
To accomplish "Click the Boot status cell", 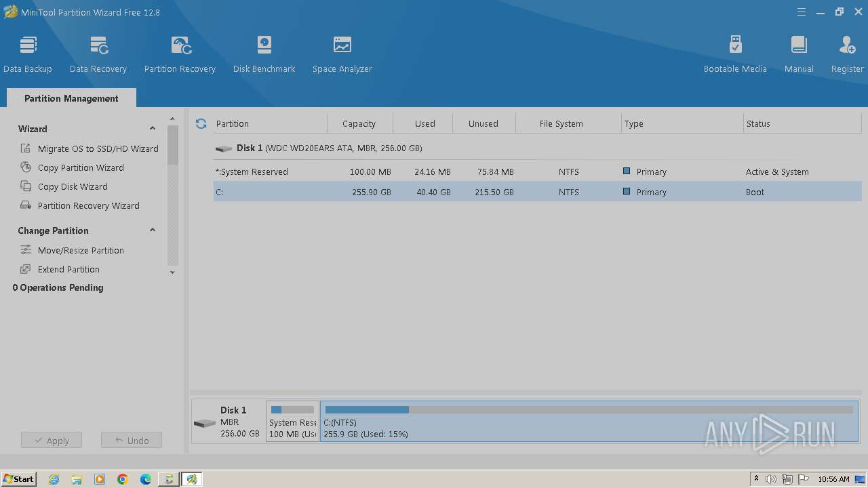I will coord(755,192).
